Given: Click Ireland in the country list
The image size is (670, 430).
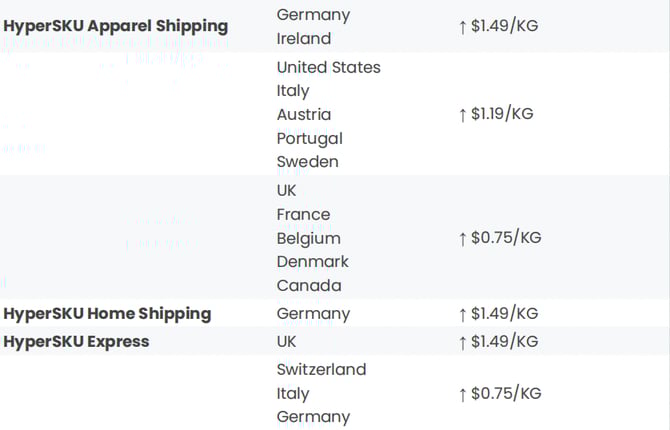Looking at the screenshot, I should click(304, 39).
